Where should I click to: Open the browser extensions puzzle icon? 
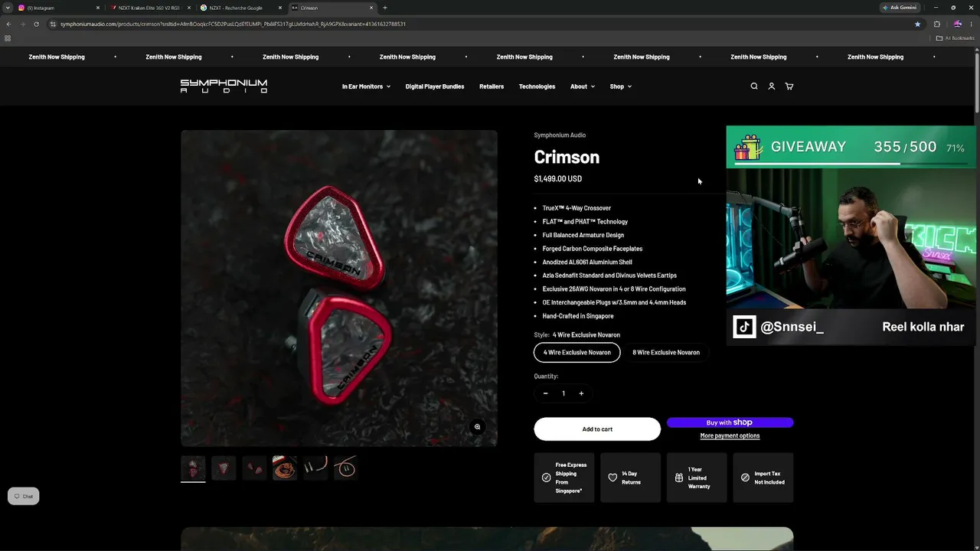(x=936, y=24)
